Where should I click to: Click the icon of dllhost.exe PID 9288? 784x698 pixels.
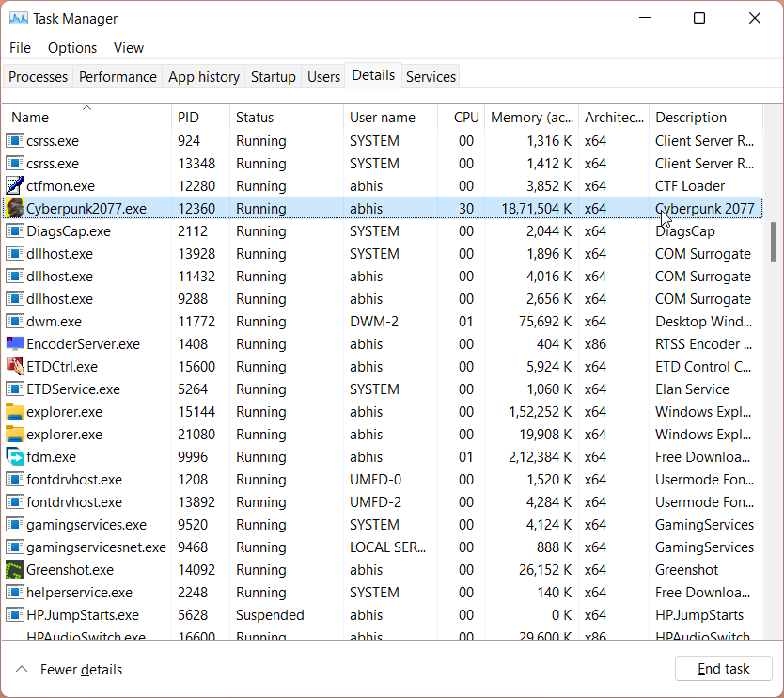coord(15,299)
